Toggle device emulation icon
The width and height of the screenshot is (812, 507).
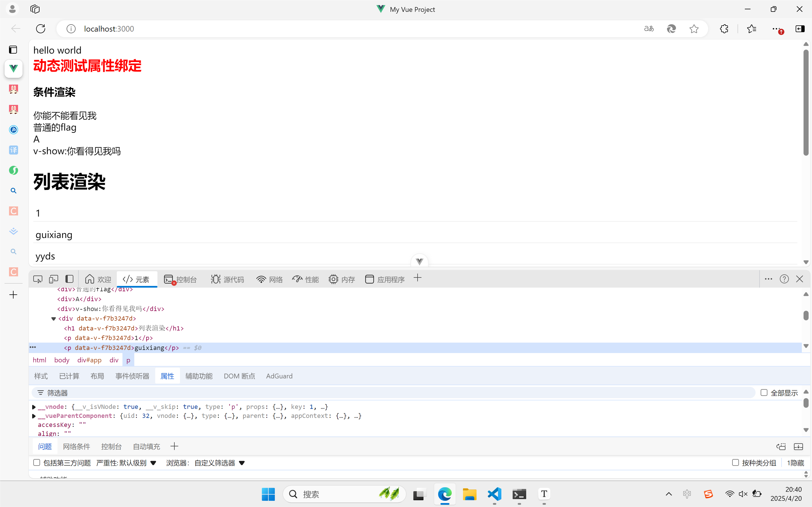pyautogui.click(x=54, y=279)
